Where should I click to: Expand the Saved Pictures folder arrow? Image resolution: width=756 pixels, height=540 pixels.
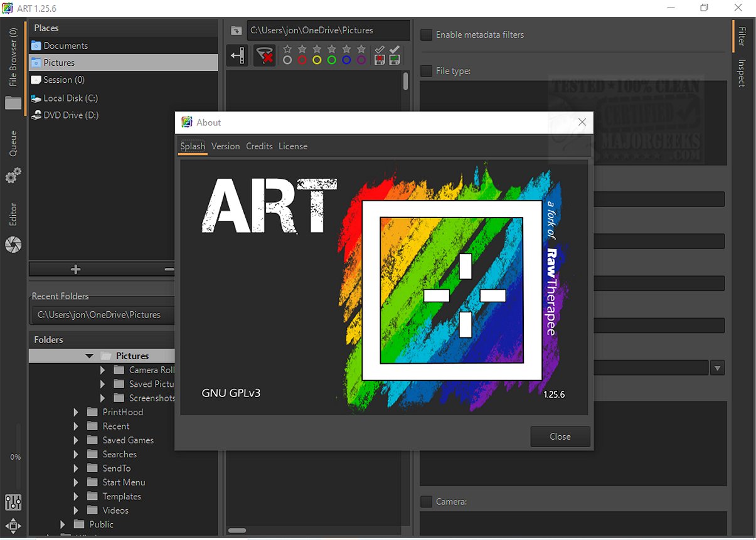[103, 384]
